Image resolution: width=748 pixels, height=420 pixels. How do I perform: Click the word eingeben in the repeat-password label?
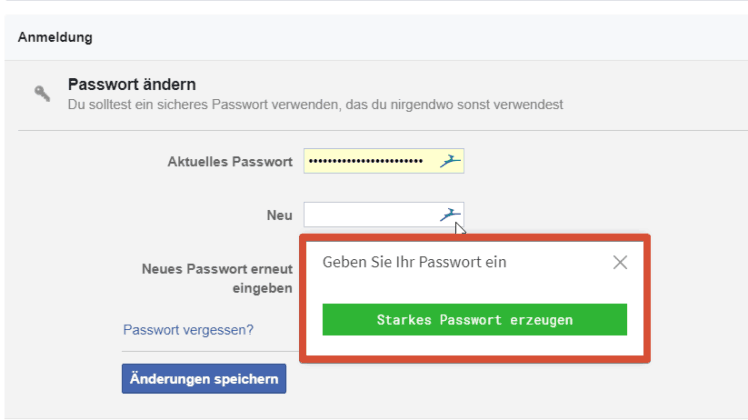point(262,288)
